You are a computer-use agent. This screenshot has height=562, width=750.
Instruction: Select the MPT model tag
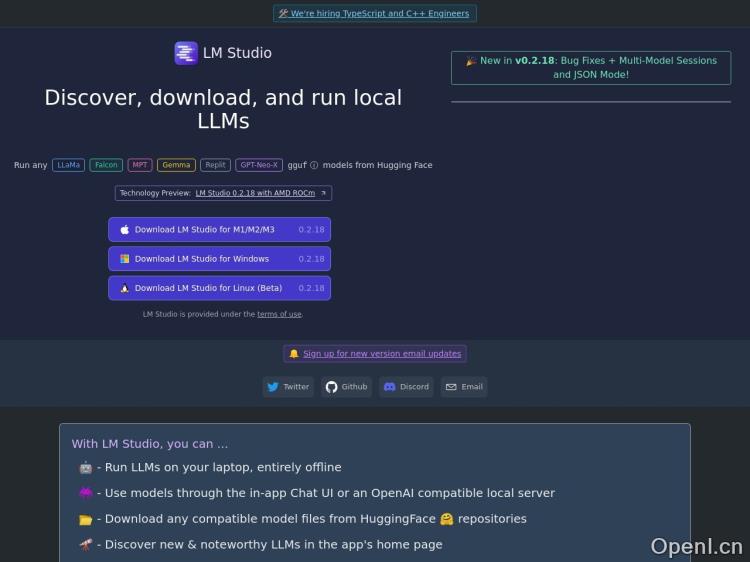coord(140,165)
